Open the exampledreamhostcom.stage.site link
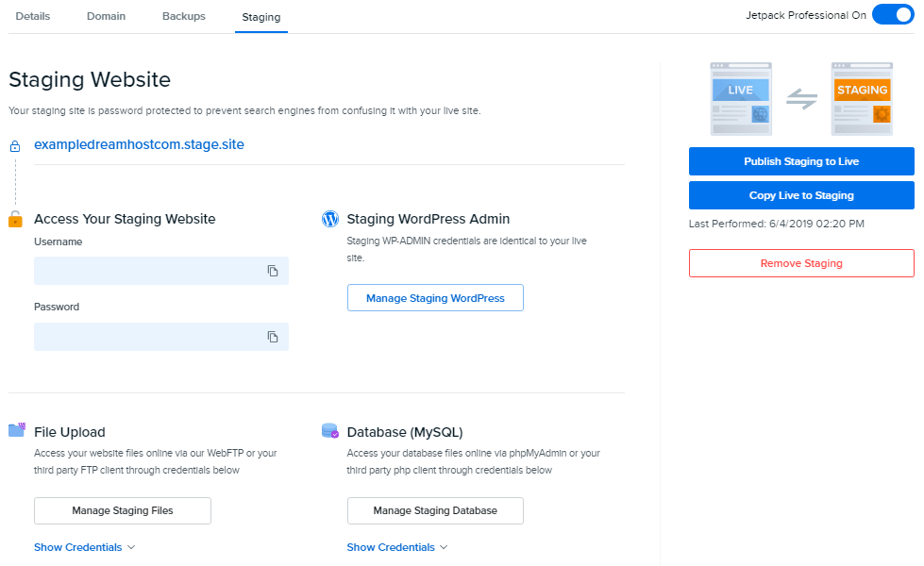This screenshot has height=566, width=924. point(139,145)
